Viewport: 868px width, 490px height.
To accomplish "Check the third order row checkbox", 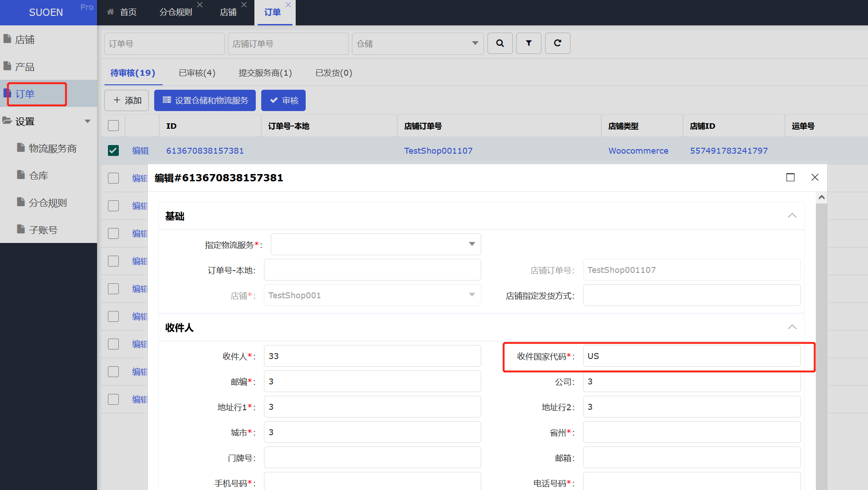I will pyautogui.click(x=113, y=206).
